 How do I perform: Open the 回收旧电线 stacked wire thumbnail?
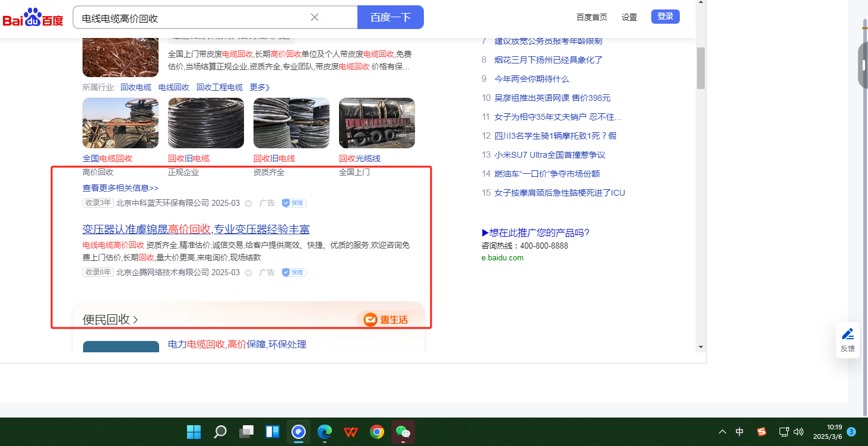click(x=292, y=123)
